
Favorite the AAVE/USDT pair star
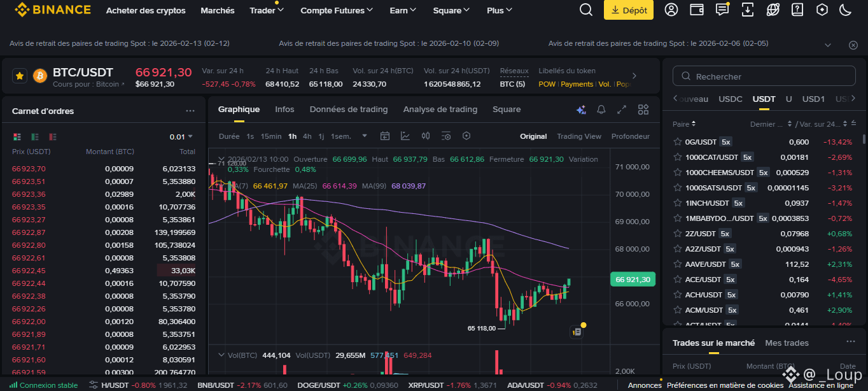point(678,264)
